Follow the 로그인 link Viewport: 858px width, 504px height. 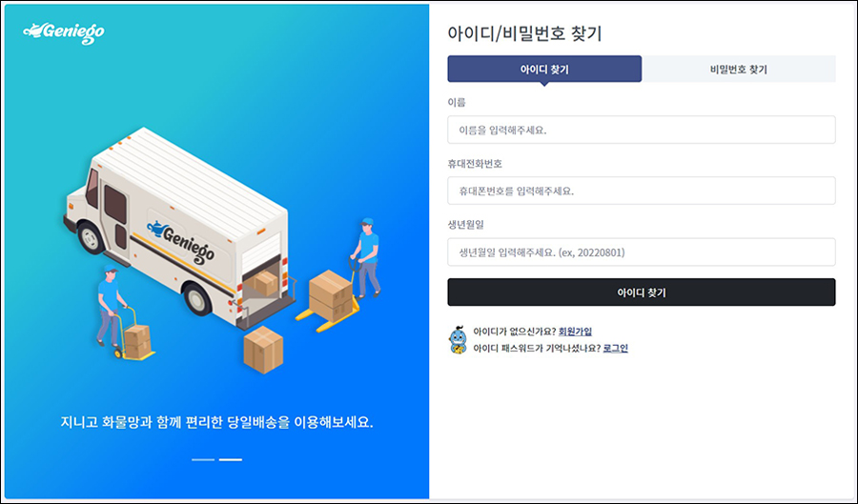(x=615, y=348)
